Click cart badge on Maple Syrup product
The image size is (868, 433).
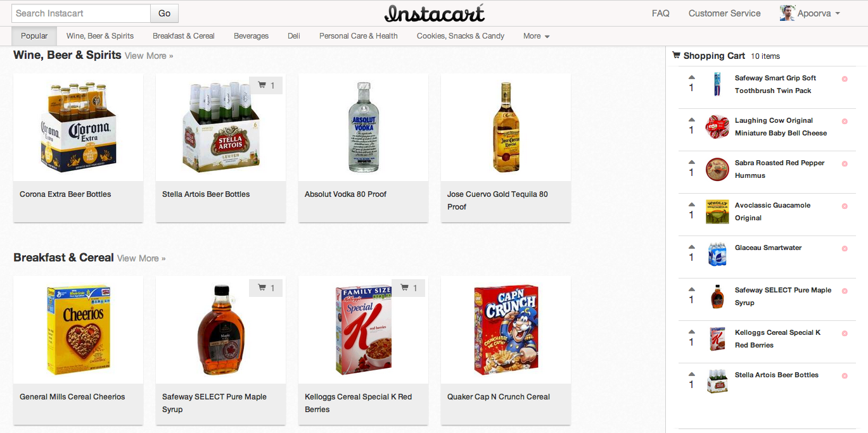point(266,288)
